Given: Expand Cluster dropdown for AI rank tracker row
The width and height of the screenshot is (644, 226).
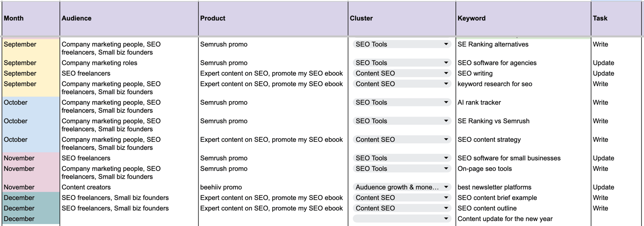Looking at the screenshot, I should tap(446, 102).
